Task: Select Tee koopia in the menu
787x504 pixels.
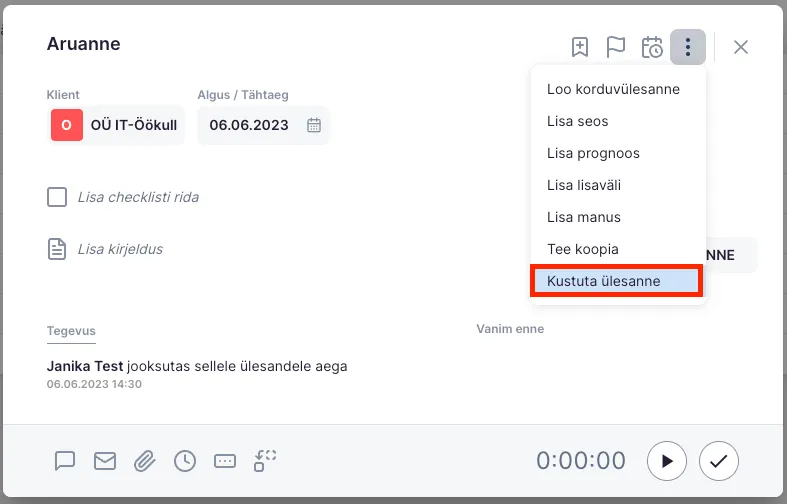Action: click(x=583, y=249)
